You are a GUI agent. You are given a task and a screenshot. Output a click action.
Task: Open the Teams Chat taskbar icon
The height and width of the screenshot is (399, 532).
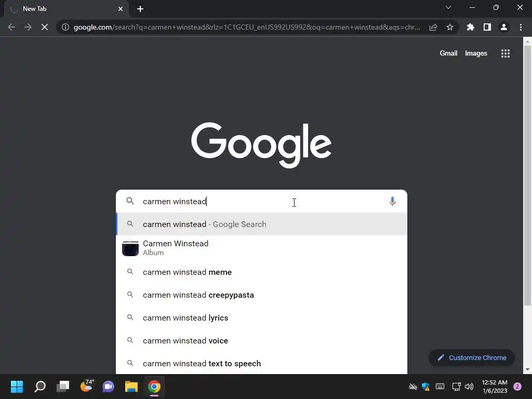(x=109, y=387)
